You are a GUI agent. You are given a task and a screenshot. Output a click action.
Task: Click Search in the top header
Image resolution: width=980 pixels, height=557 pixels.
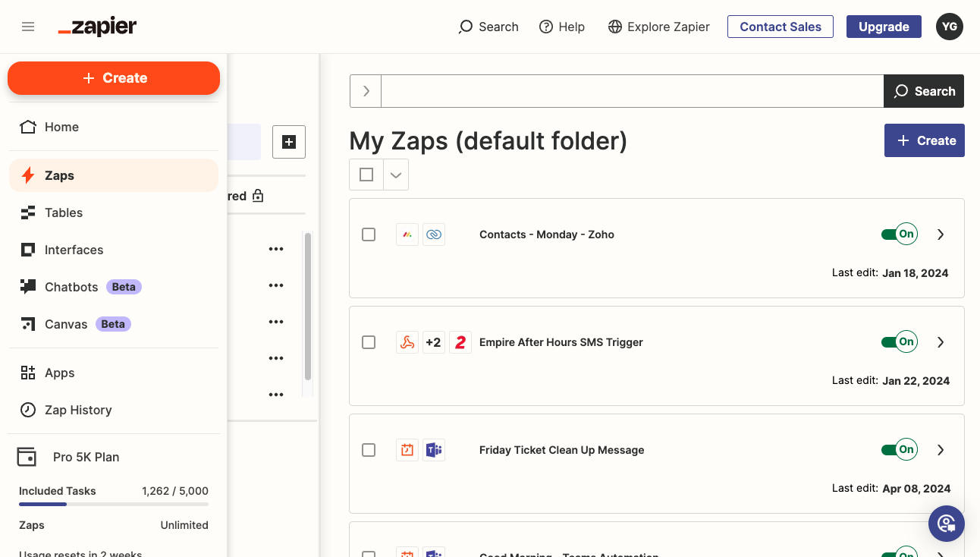488,27
